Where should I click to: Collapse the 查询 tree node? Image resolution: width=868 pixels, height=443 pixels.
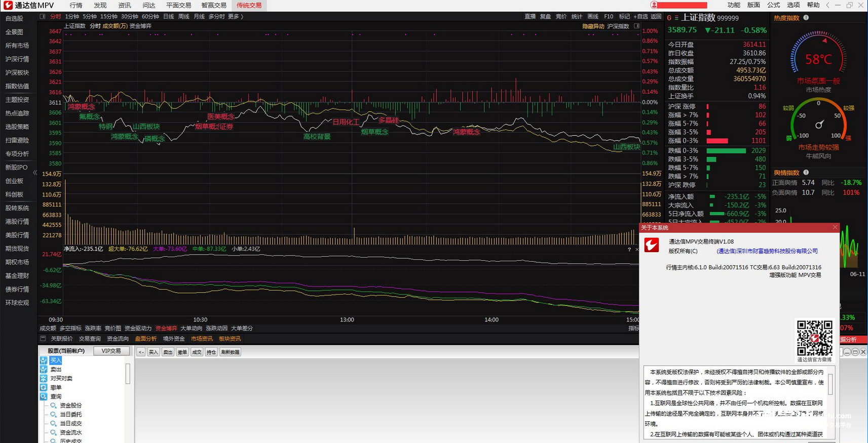[44, 396]
